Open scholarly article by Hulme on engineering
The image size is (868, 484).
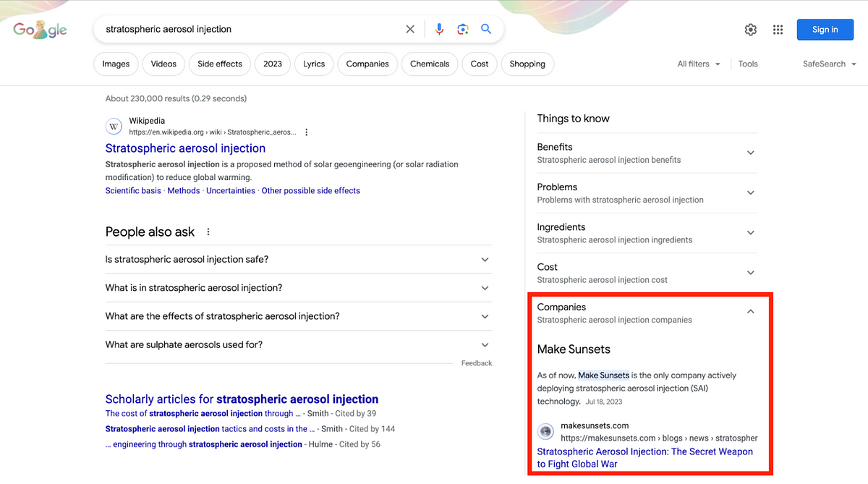204,444
